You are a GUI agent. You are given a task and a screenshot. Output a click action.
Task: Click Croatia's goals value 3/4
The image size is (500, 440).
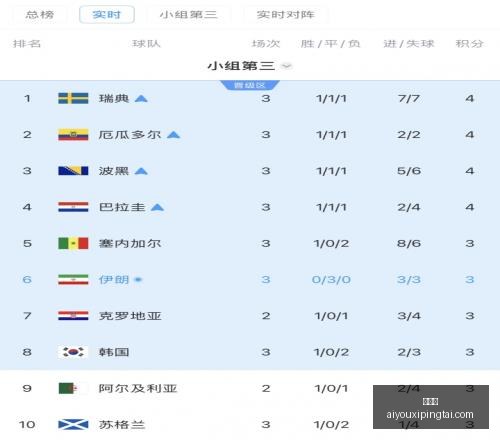(409, 316)
